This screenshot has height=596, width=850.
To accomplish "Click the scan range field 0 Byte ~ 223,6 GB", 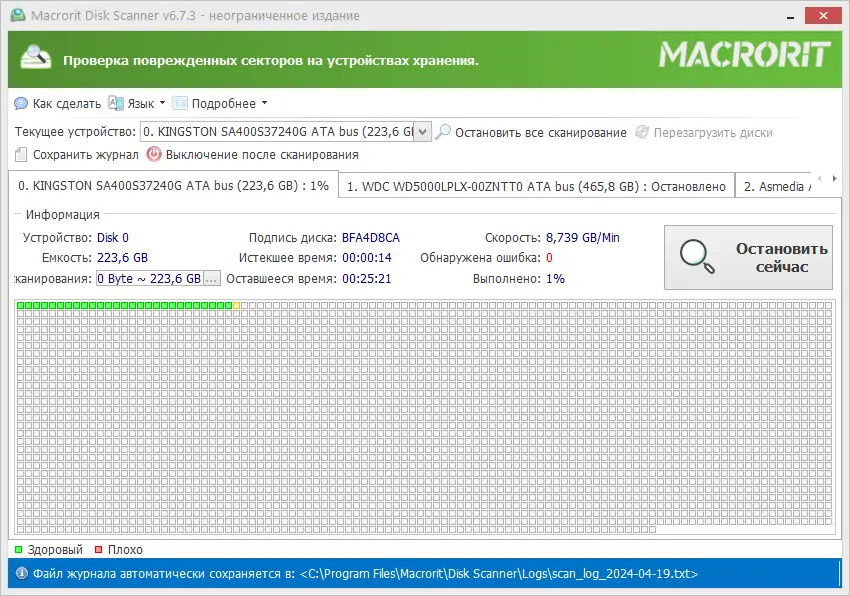I will [x=150, y=279].
